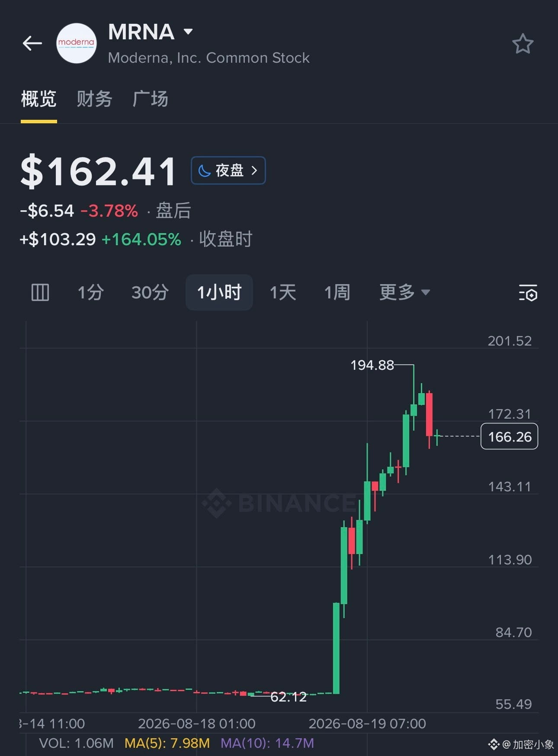
Task: Tap the moon icon on night session badge
Action: pos(204,170)
